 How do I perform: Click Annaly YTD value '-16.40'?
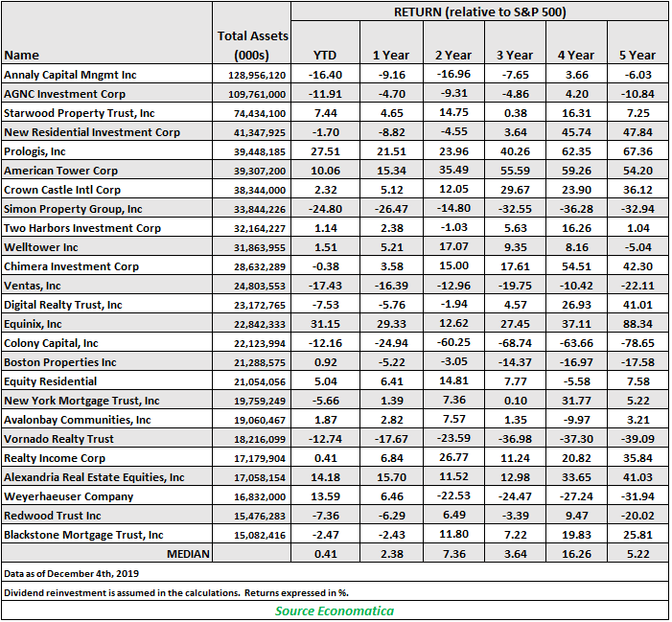tap(325, 75)
